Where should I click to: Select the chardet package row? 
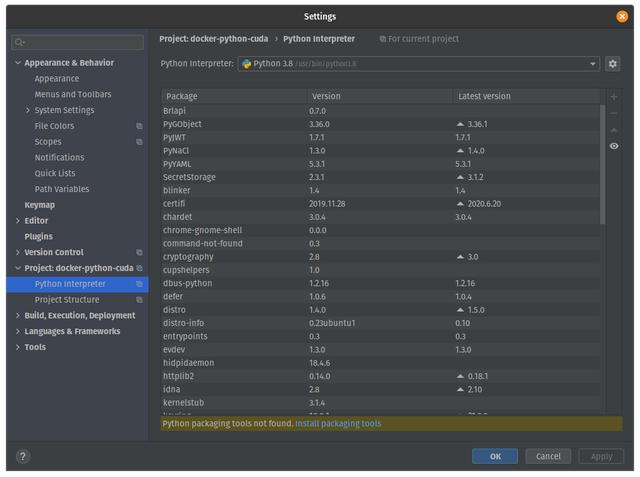[380, 217]
